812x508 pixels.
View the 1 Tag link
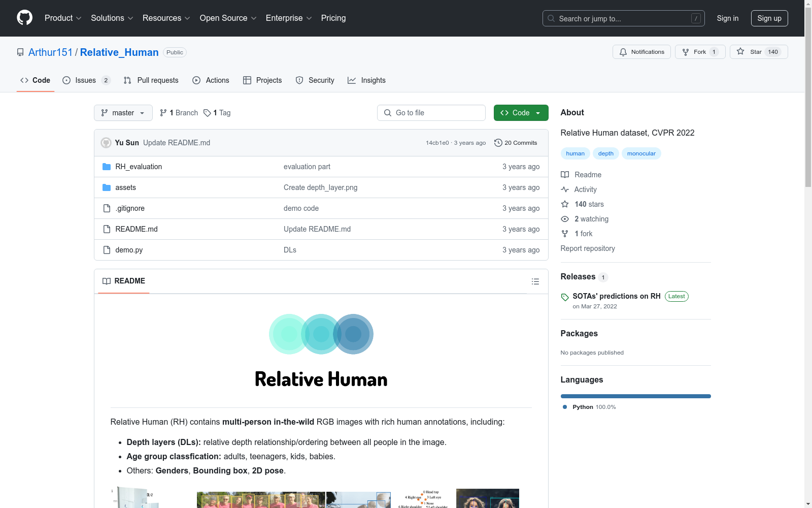tap(217, 113)
